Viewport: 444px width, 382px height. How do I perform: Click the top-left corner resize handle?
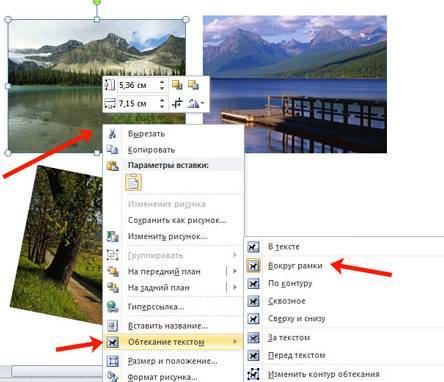point(8,20)
